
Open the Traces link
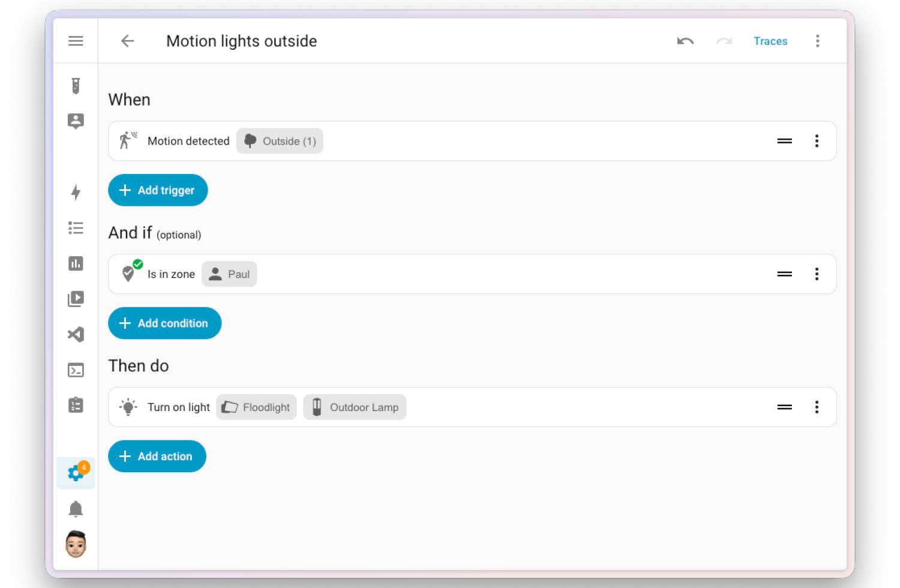click(770, 41)
